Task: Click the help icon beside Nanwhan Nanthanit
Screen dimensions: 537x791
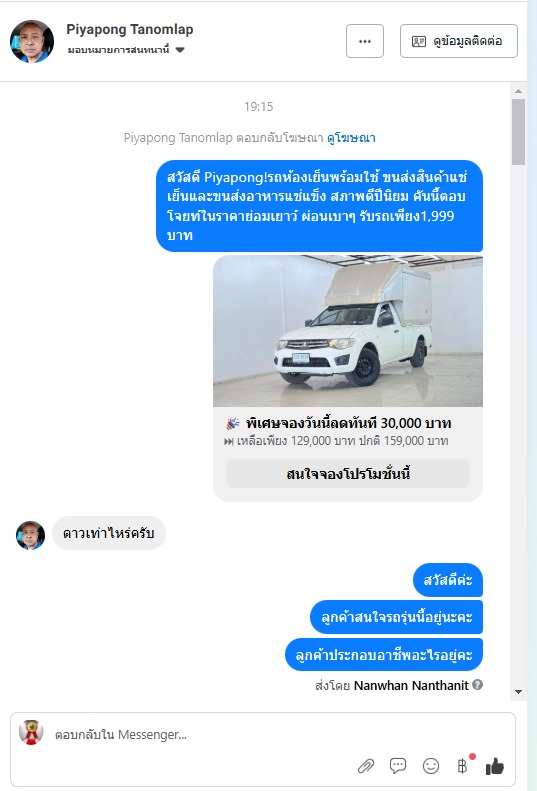Action: click(477, 685)
